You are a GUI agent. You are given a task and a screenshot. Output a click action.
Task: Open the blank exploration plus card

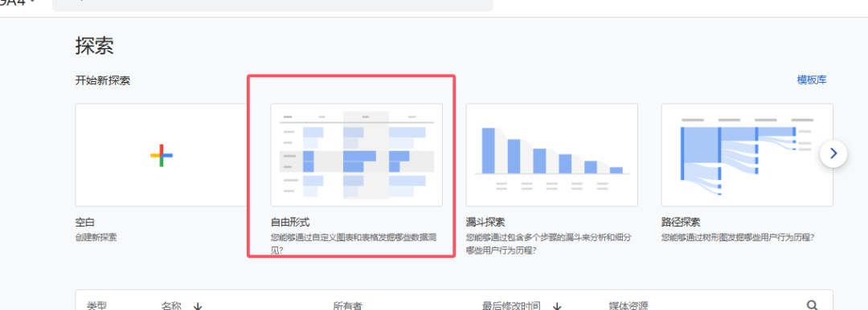161,155
